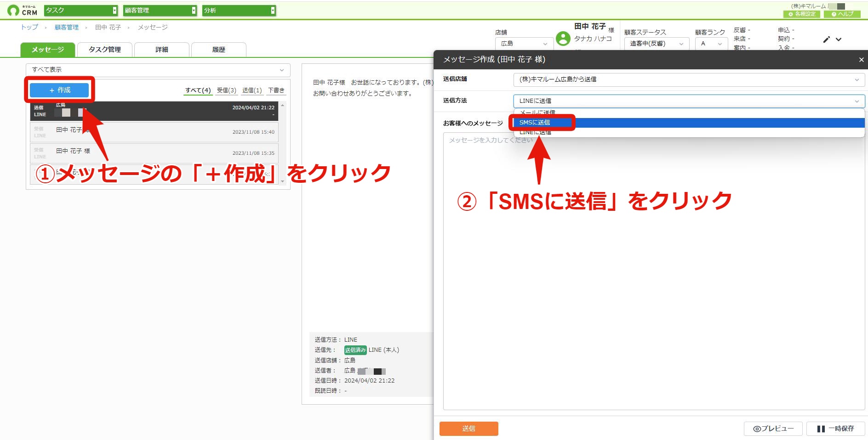Click the 顧客管理 breadcrumb link
The image size is (868, 440).
67,28
